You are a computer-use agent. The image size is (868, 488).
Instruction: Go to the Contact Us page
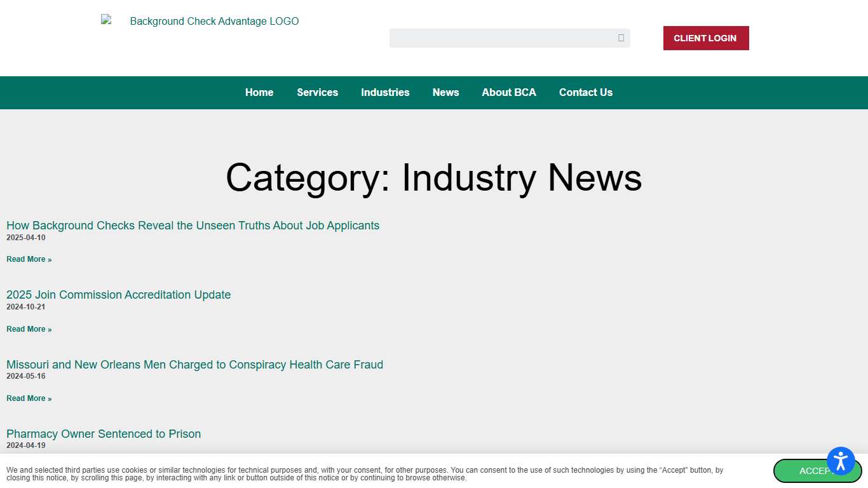pos(585,92)
